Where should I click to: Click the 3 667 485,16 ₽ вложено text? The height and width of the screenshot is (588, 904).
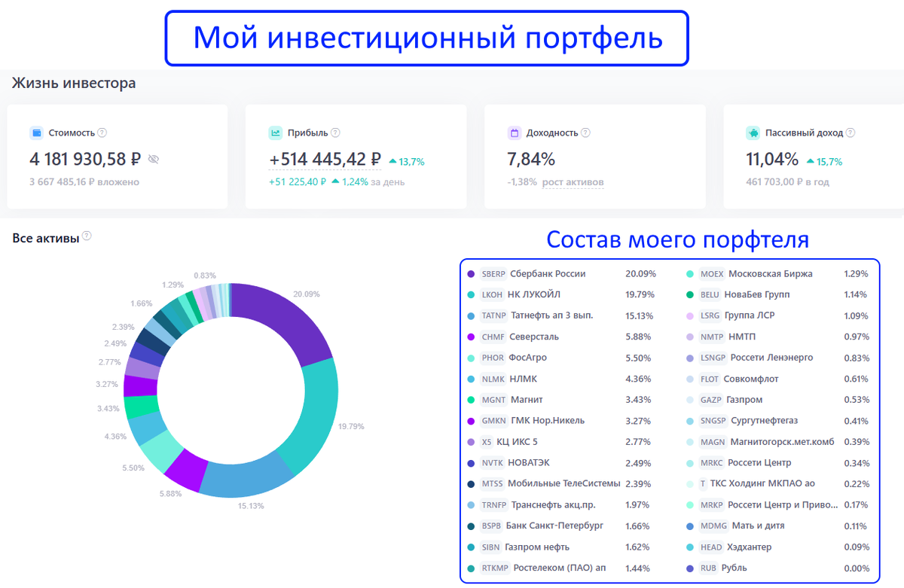click(x=84, y=182)
